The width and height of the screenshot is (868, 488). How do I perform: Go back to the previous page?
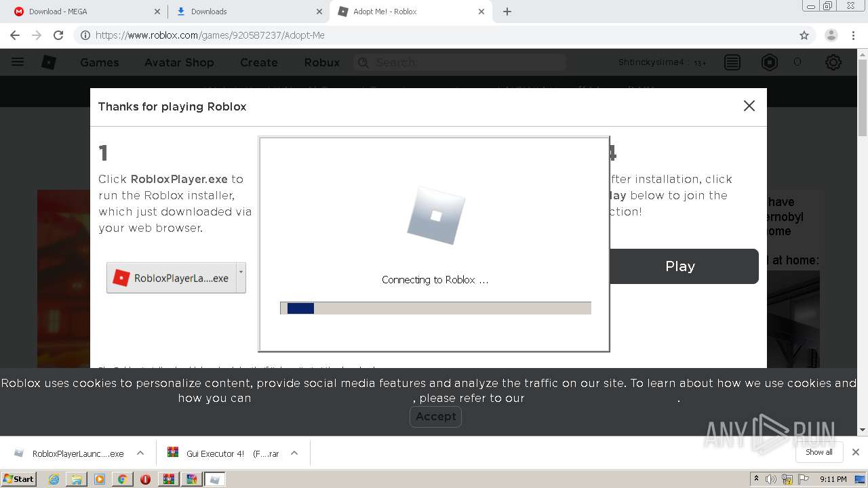(15, 35)
